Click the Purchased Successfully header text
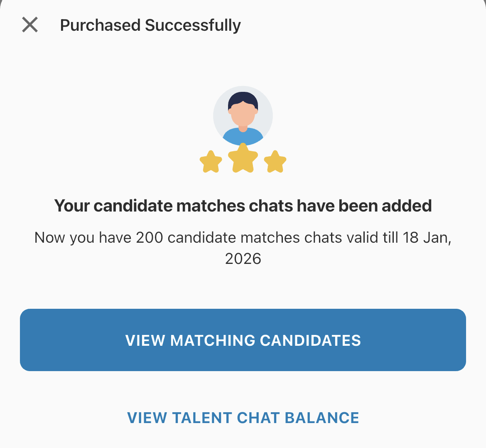 coord(150,25)
